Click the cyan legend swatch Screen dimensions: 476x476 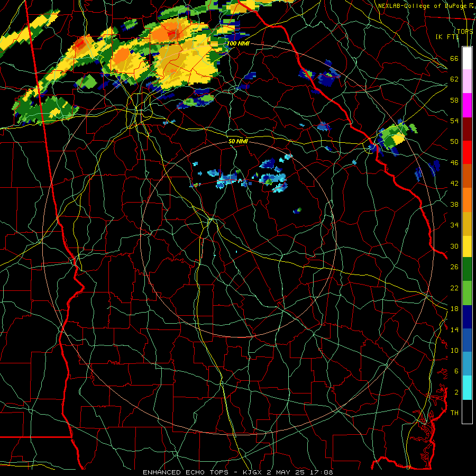[x=467, y=388]
